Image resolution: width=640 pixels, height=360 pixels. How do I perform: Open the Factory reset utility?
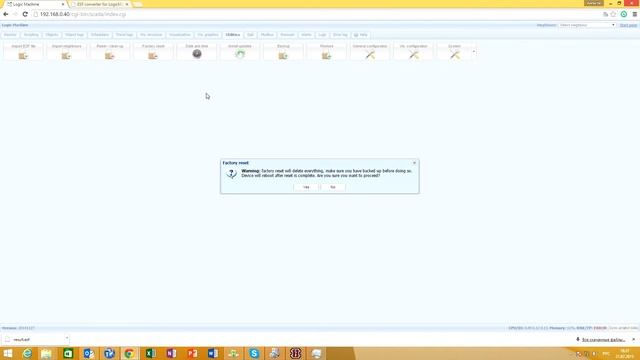[x=153, y=52]
